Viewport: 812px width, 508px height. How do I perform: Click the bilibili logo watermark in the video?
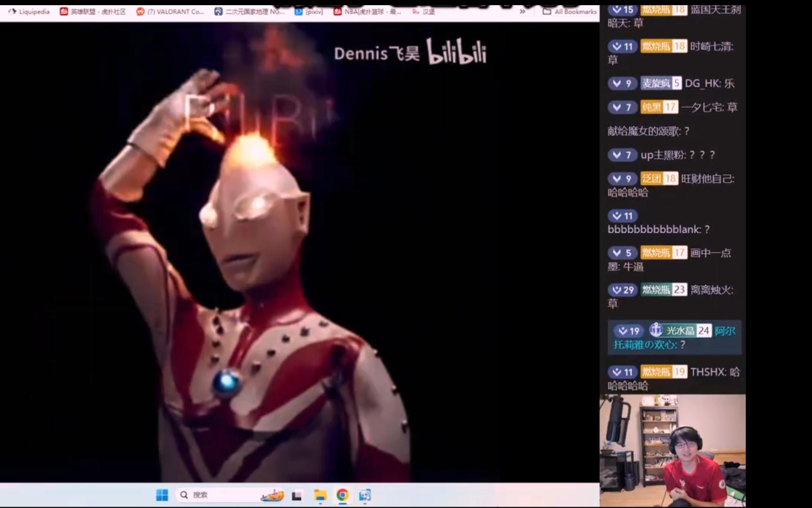coord(456,52)
